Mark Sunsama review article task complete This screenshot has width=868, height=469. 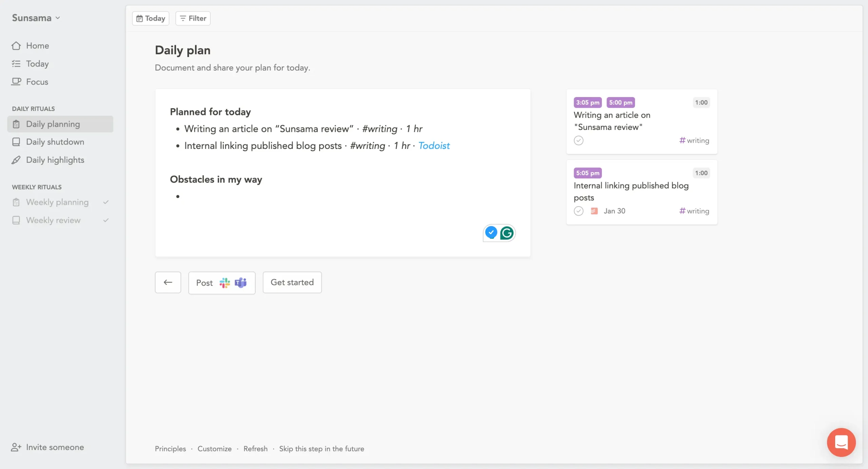click(578, 140)
